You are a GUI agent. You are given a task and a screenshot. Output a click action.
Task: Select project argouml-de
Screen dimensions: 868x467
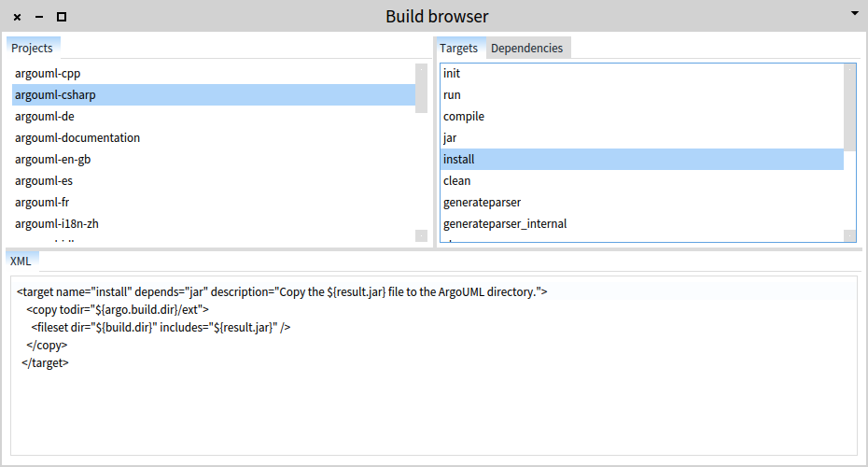pos(214,117)
